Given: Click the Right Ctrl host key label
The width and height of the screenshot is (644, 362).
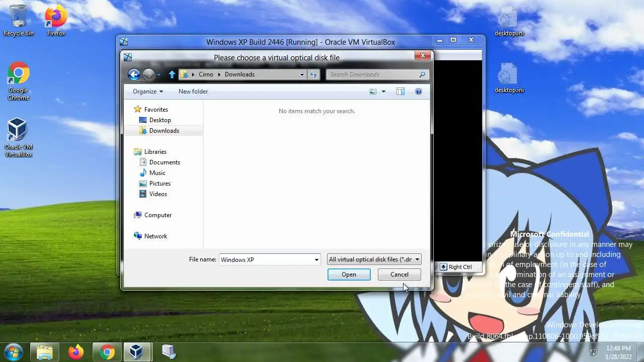Looking at the screenshot, I should [460, 267].
